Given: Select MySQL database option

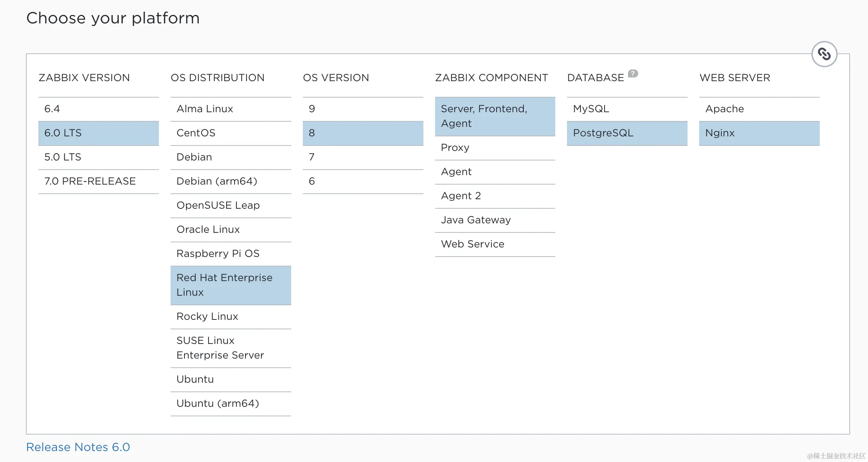Looking at the screenshot, I should [x=627, y=109].
